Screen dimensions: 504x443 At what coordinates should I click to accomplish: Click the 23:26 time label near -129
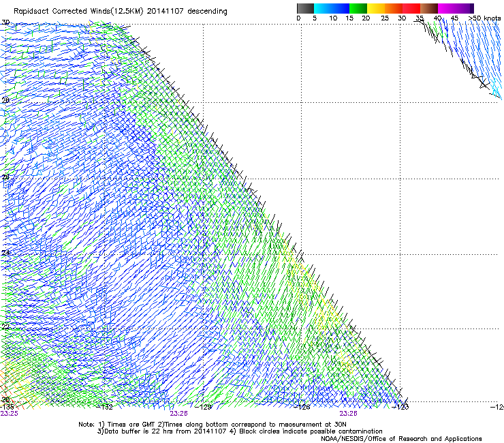point(178,414)
